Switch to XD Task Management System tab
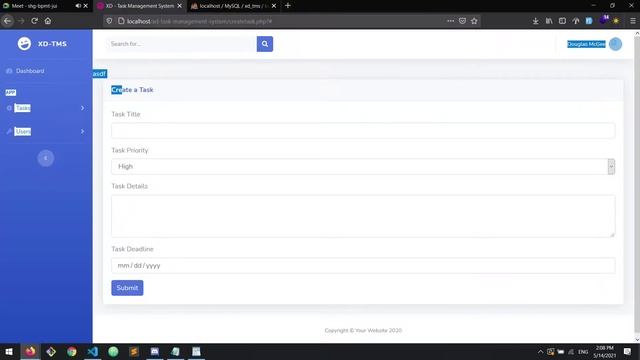The width and height of the screenshot is (640, 360). [139, 6]
